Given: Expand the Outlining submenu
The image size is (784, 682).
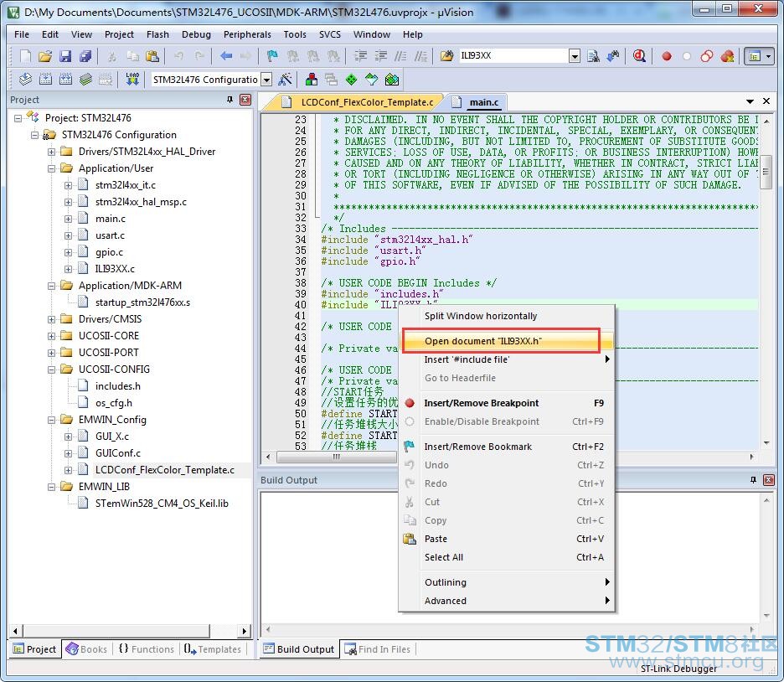Looking at the screenshot, I should [x=507, y=582].
